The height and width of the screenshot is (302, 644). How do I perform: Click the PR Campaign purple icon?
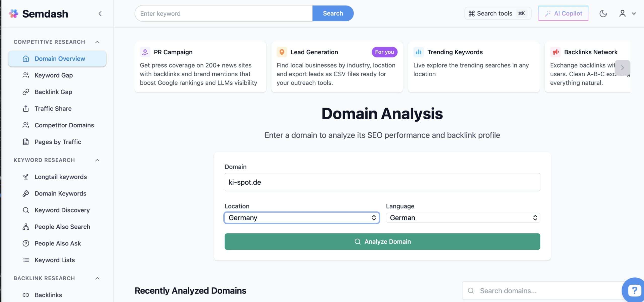pos(145,52)
